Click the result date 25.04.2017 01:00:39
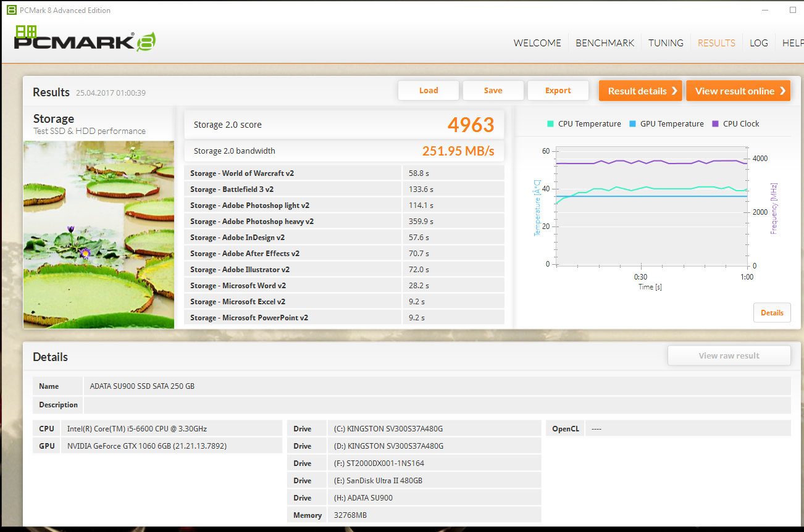 [111, 93]
